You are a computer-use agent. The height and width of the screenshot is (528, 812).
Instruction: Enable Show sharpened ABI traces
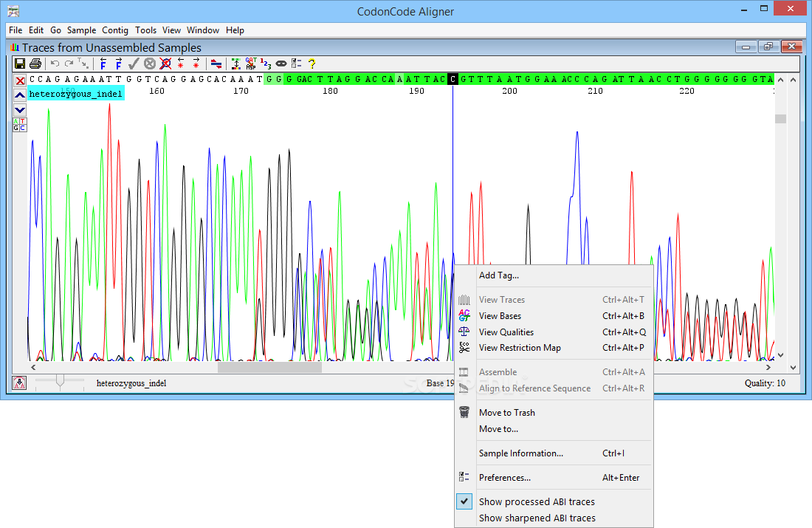[x=537, y=518]
